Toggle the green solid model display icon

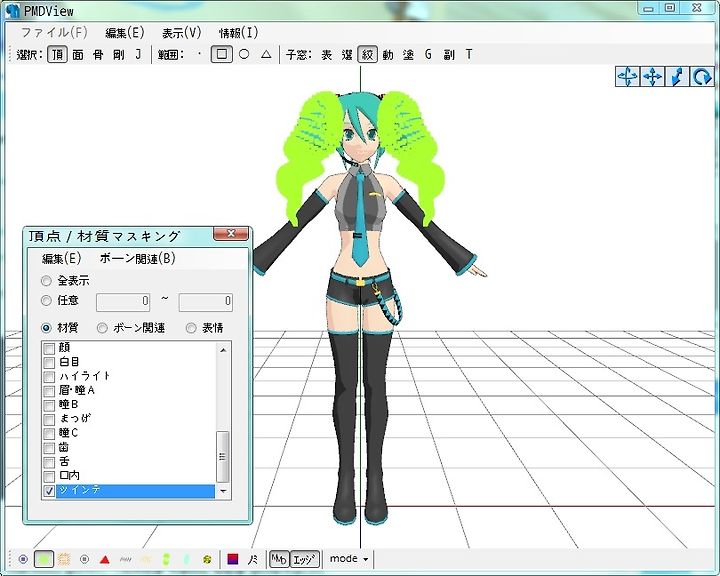pos(44,559)
